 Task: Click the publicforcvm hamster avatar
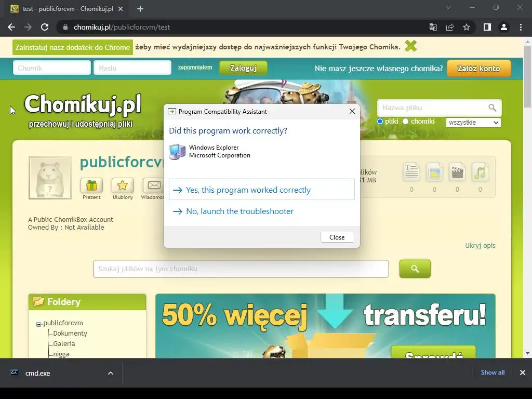[x=50, y=178]
